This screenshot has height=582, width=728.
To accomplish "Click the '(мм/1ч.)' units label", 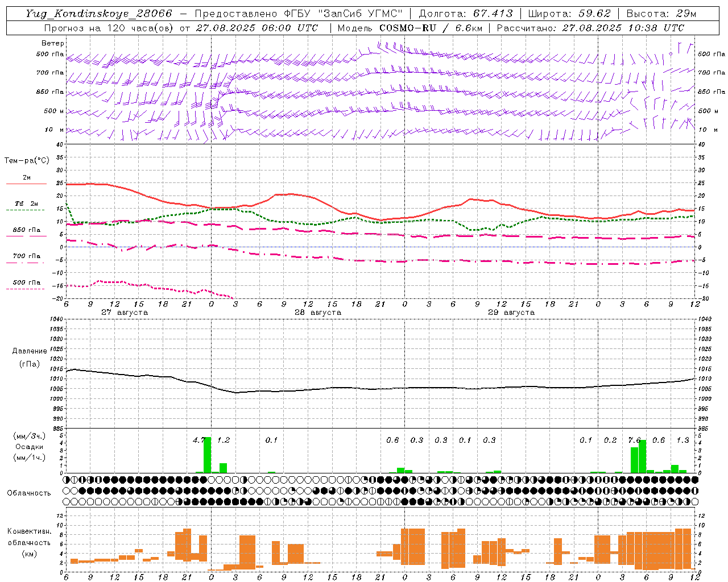I will [30, 458].
